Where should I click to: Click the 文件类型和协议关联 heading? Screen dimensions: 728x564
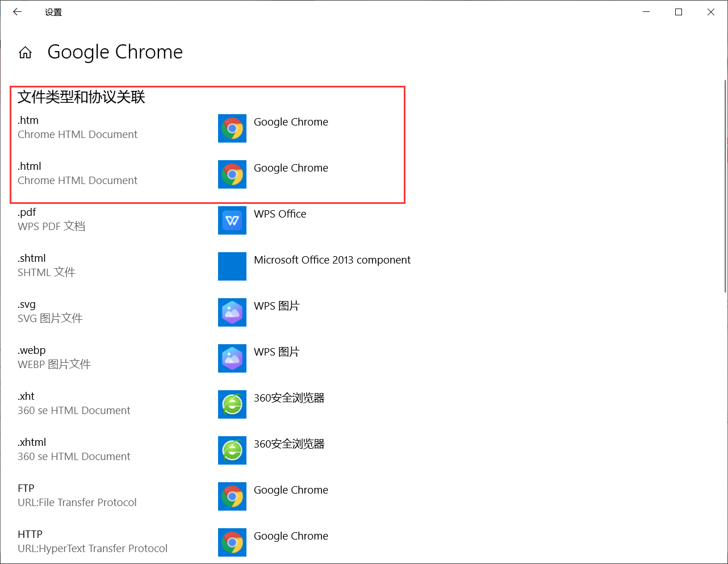[81, 97]
